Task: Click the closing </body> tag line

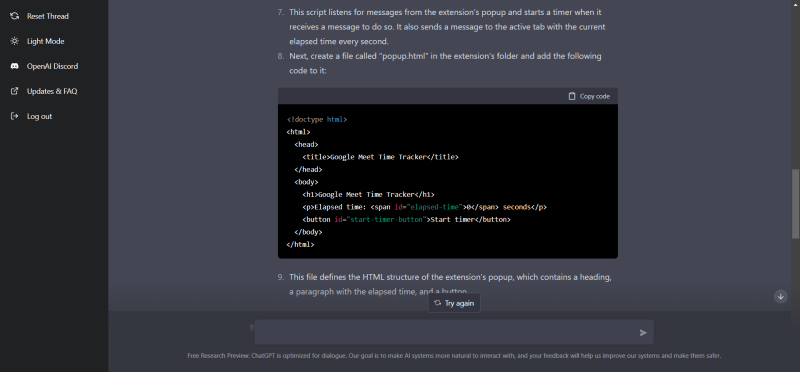Action: click(308, 232)
